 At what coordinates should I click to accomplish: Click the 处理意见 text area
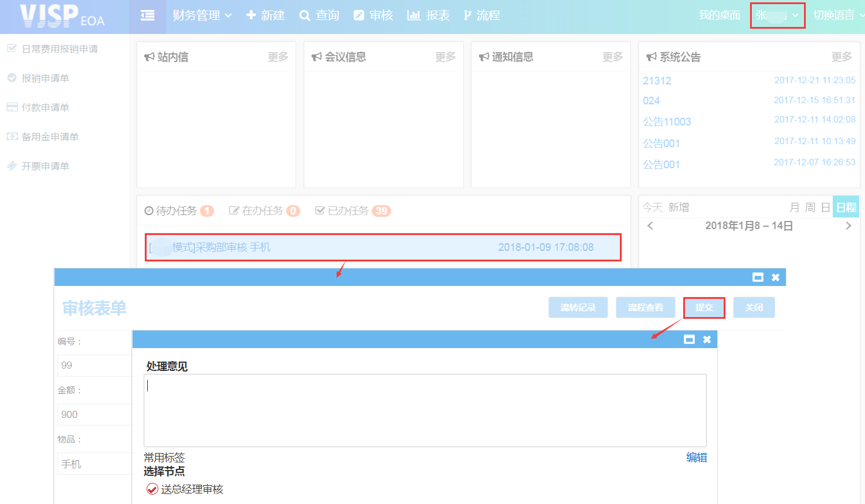[x=425, y=410]
